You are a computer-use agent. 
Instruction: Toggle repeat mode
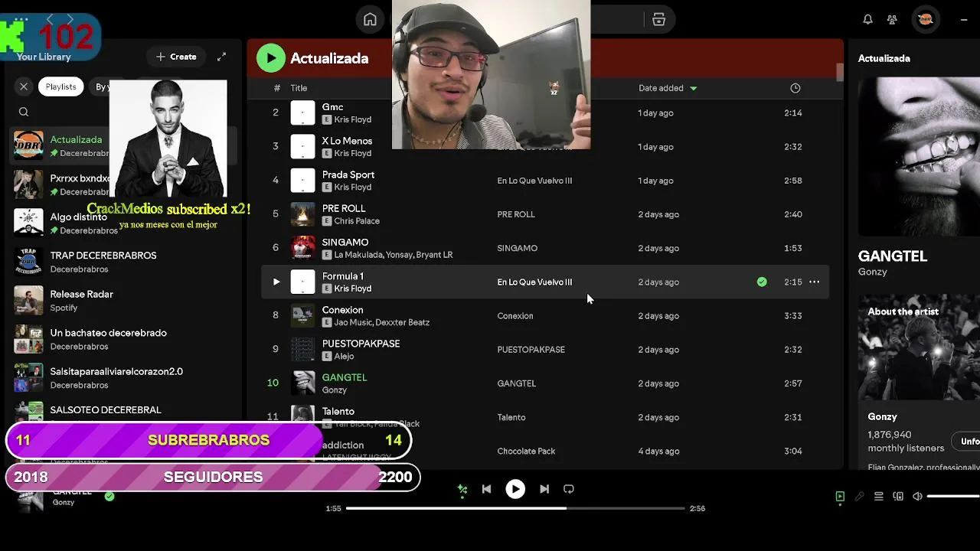pos(569,489)
